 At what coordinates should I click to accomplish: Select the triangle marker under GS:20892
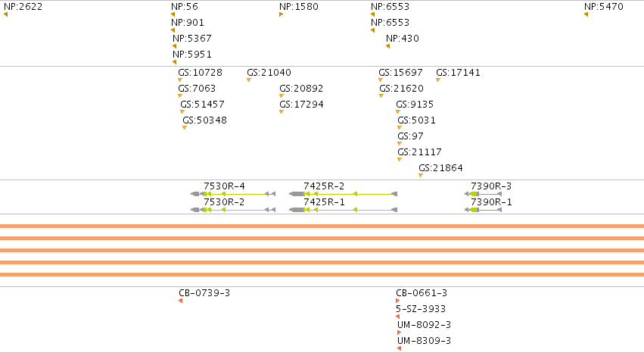[x=282, y=95]
